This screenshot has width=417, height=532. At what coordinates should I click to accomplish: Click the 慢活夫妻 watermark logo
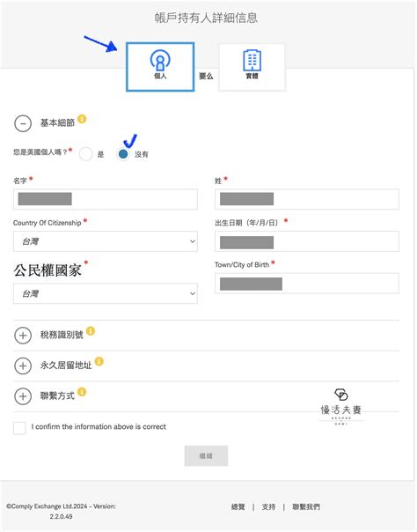coord(341,406)
